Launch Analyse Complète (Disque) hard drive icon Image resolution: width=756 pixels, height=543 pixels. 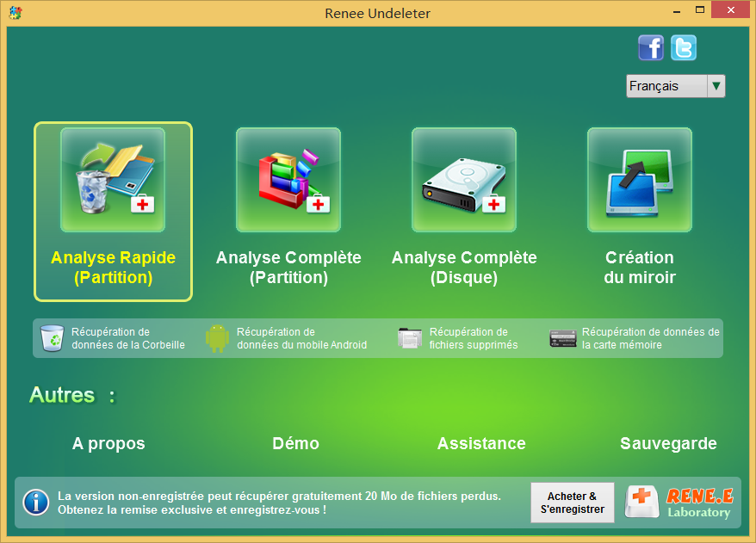(x=464, y=180)
